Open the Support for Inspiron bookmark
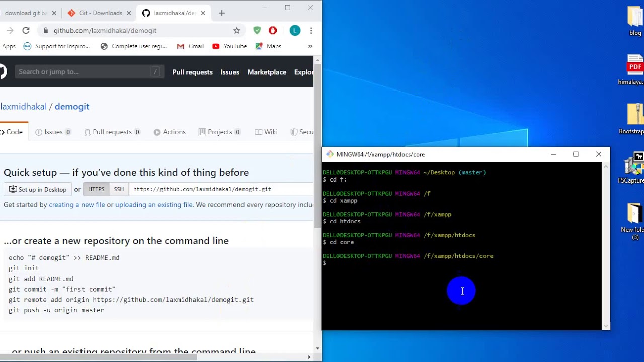This screenshot has width=644, height=362. [57, 46]
